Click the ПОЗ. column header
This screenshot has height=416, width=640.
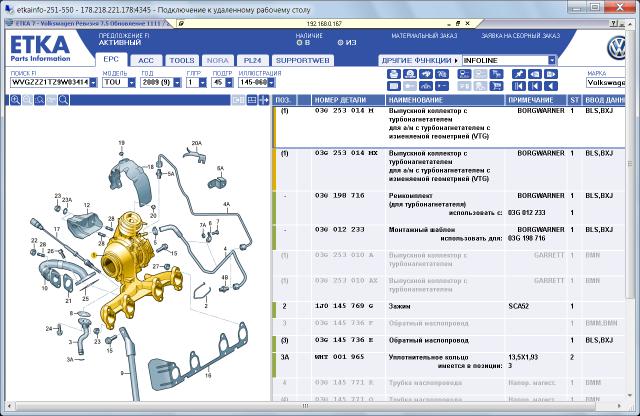(x=284, y=100)
